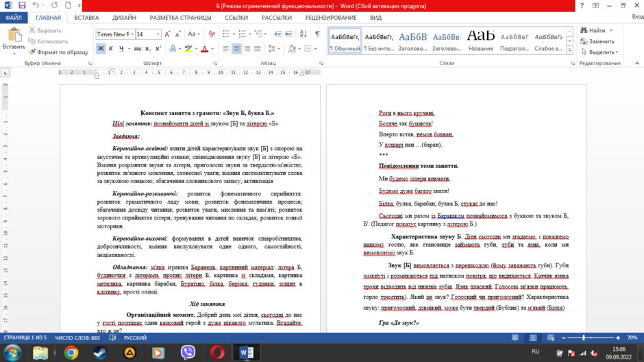Decrease font size with the shrink font icon
The width and height of the screenshot is (644, 362).
coord(178,34)
